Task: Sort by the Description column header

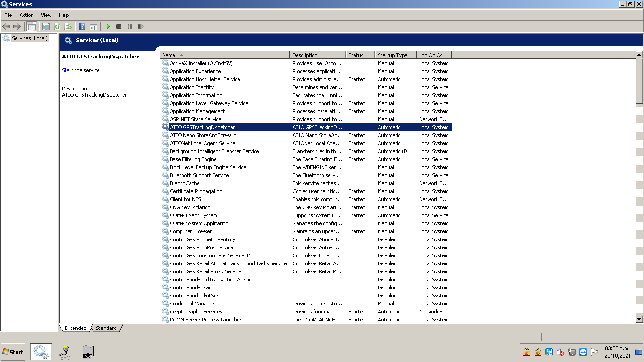Action: pyautogui.click(x=318, y=55)
